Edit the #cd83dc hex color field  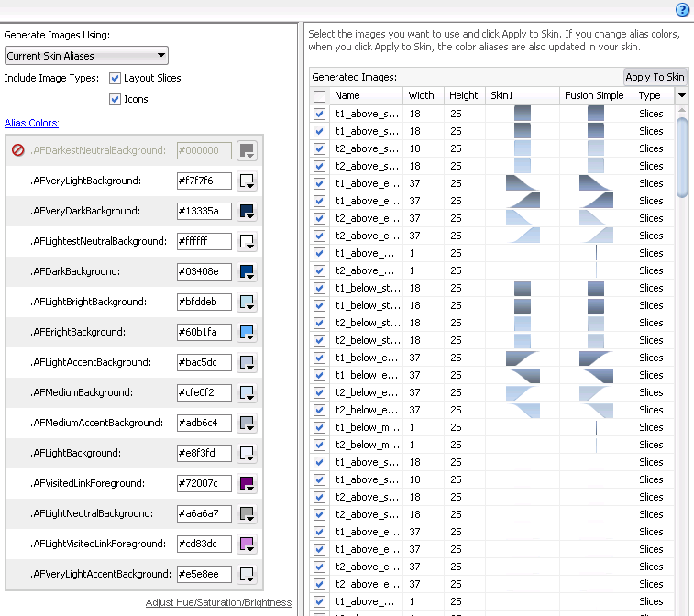tap(204, 544)
